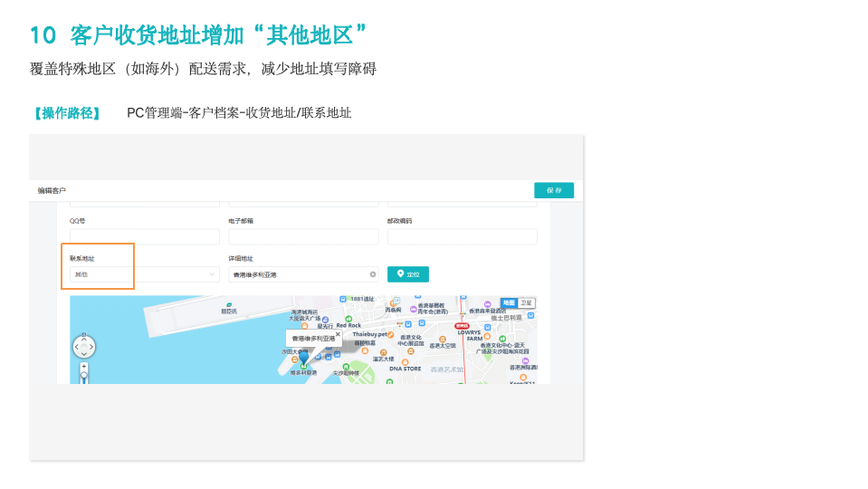Screen dimensions: 868x489
Task: Click the 香港艺术馆 map label
Action: click(x=447, y=369)
